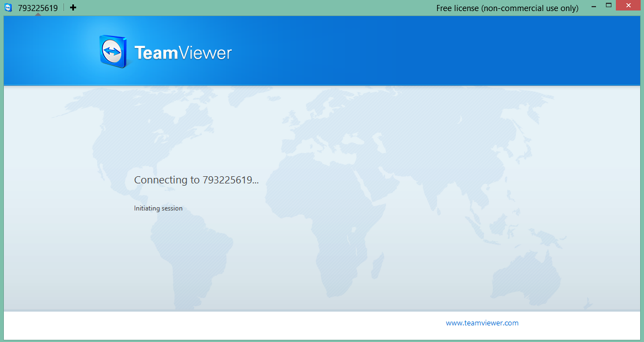Click the "Connecting to 793225619..." text

click(x=196, y=180)
